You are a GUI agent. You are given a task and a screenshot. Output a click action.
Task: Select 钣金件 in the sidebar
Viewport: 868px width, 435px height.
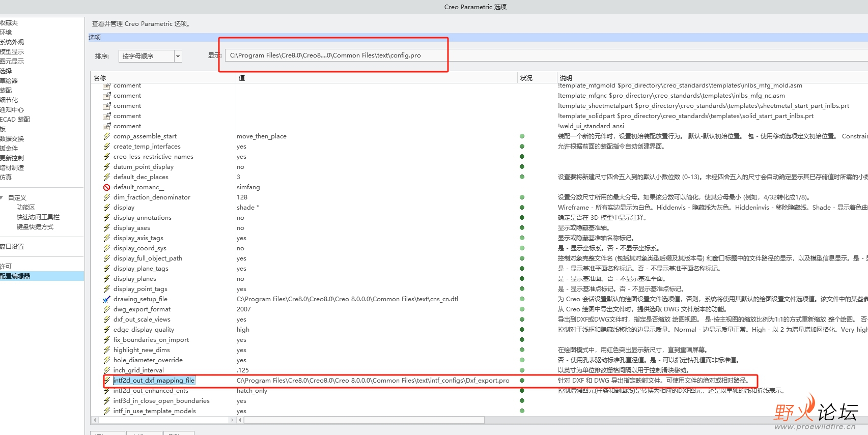pyautogui.click(x=9, y=149)
